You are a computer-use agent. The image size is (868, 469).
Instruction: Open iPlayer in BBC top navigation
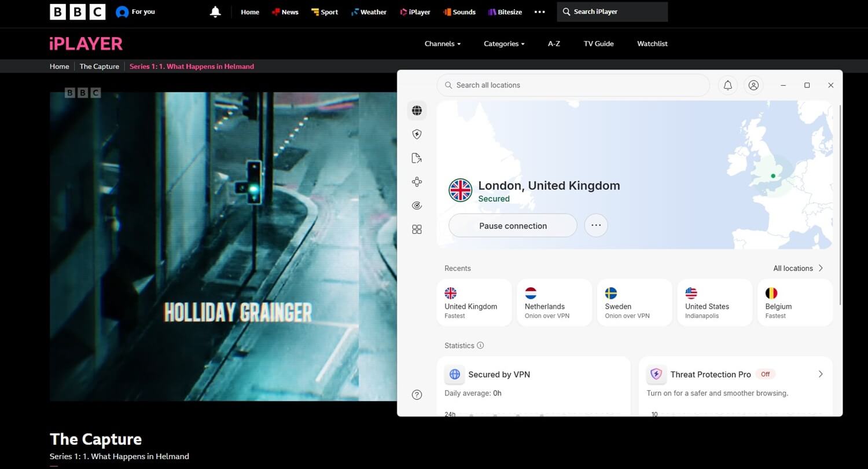point(415,12)
